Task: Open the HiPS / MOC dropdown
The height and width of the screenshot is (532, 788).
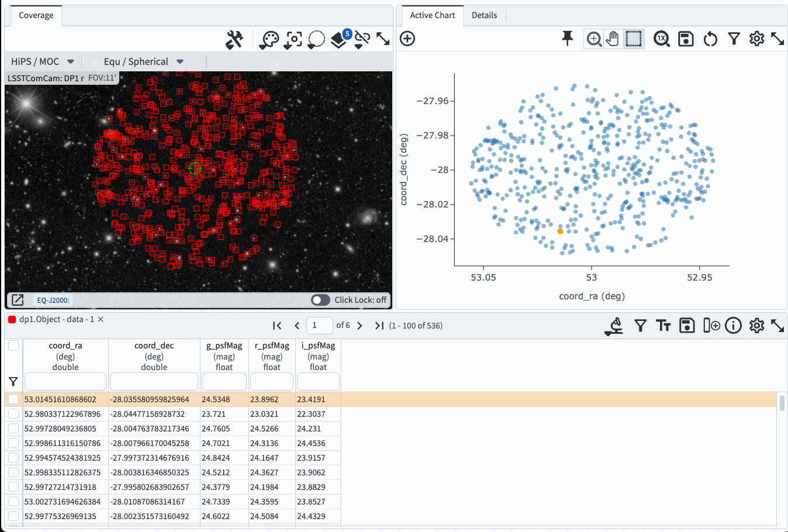Action: point(43,61)
